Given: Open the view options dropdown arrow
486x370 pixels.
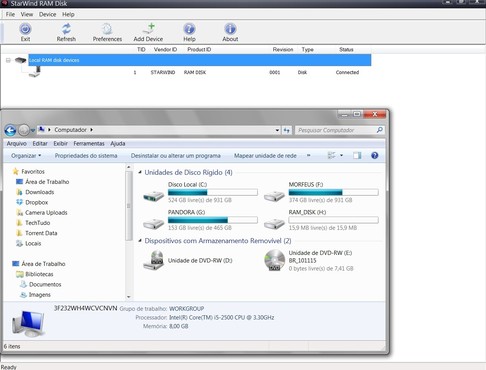Looking at the screenshot, I should [342, 155].
